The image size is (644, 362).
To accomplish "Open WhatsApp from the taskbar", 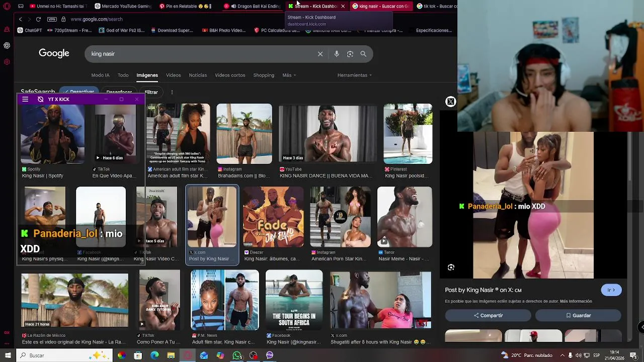I will coord(237,355).
